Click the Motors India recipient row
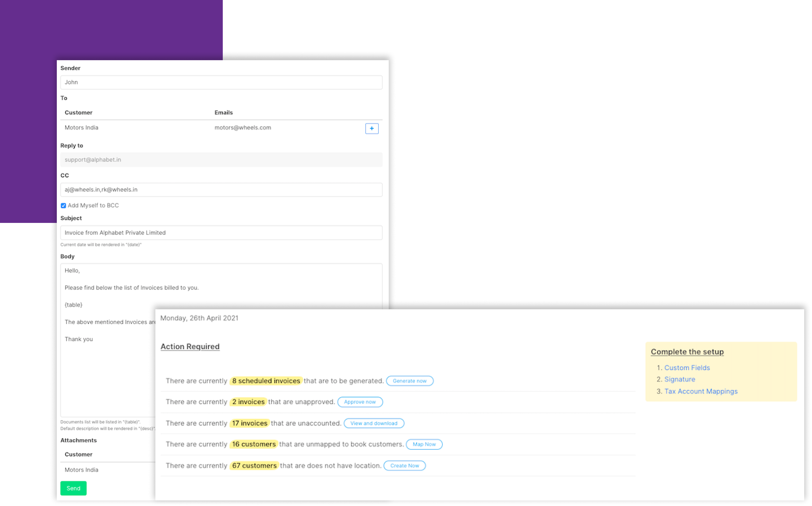 click(x=82, y=128)
